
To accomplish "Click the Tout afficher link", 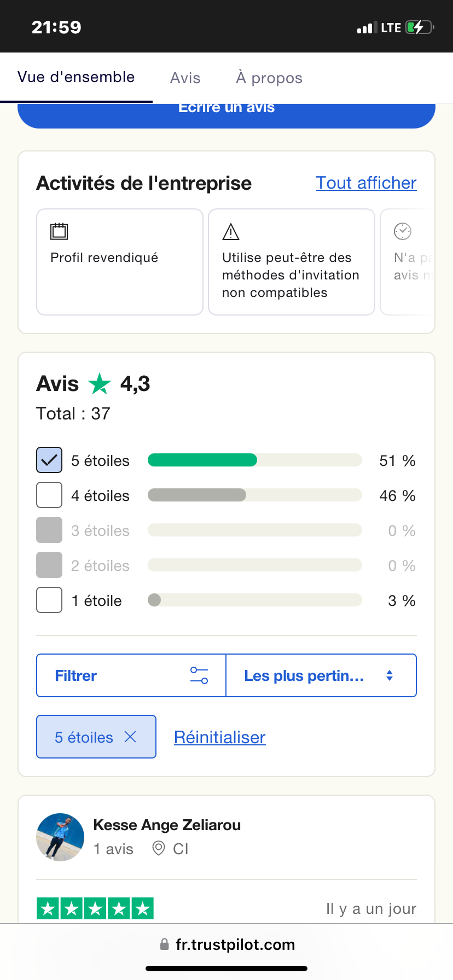I will coord(366,183).
